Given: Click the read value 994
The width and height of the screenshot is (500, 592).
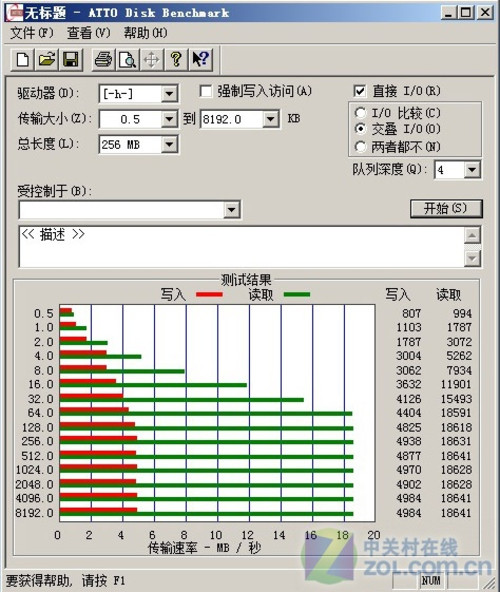Looking at the screenshot, I should [462, 313].
